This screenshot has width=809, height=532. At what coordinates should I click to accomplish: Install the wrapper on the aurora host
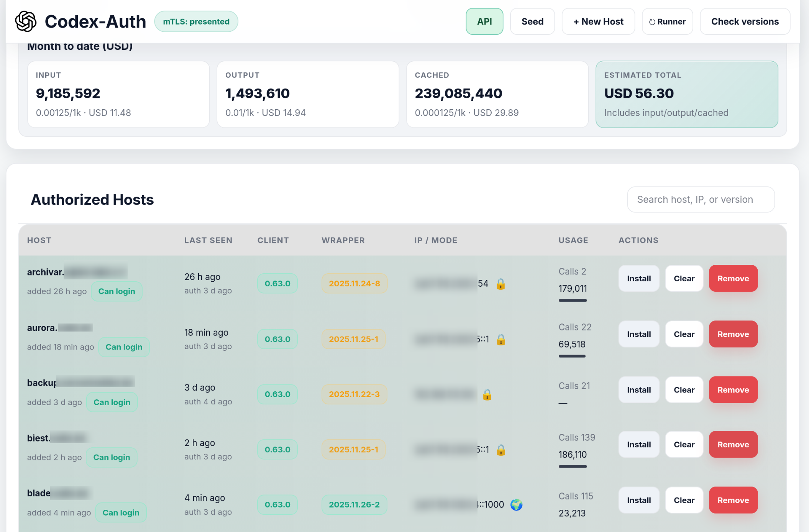(638, 334)
